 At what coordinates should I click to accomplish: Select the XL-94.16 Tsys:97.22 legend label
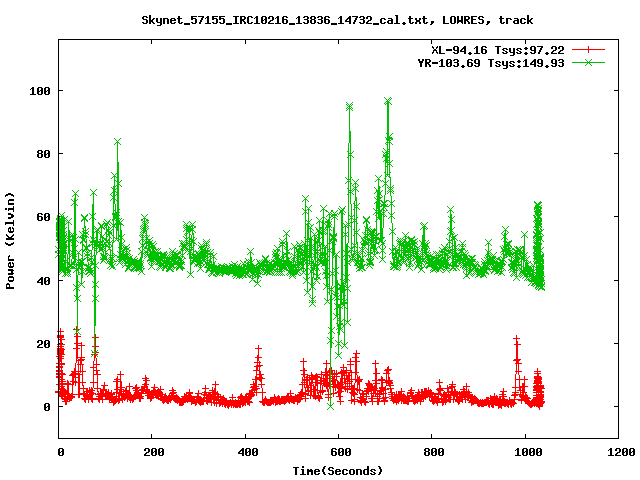click(x=498, y=50)
